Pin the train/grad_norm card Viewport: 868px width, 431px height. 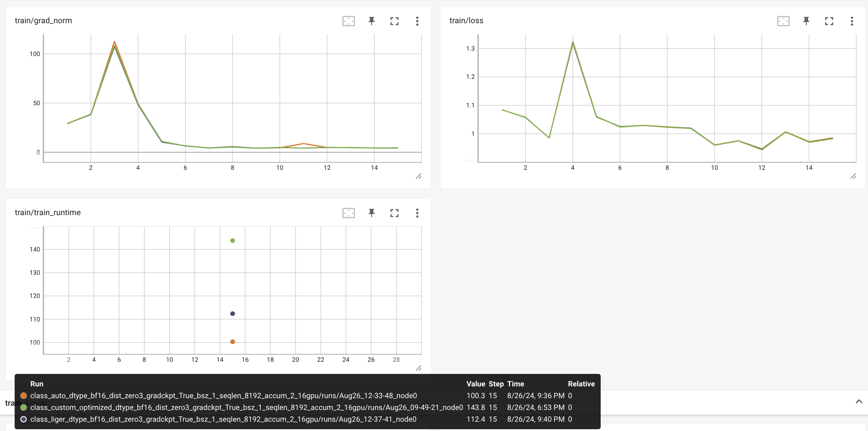point(372,21)
